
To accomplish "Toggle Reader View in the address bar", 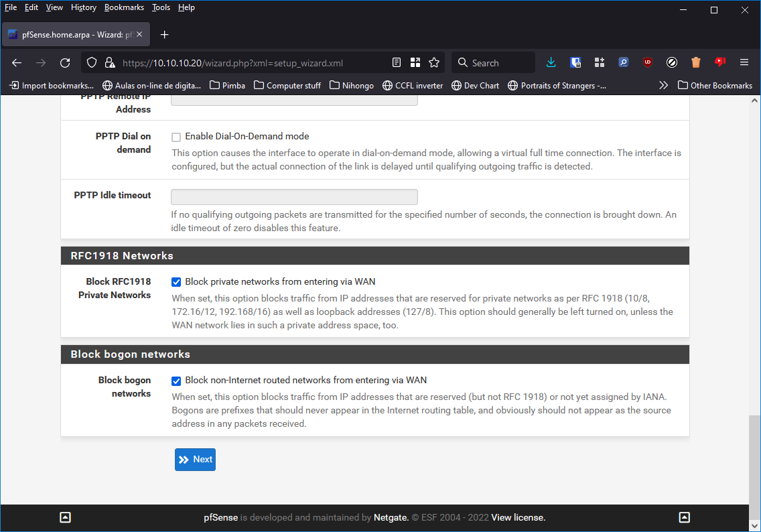I will click(x=396, y=62).
